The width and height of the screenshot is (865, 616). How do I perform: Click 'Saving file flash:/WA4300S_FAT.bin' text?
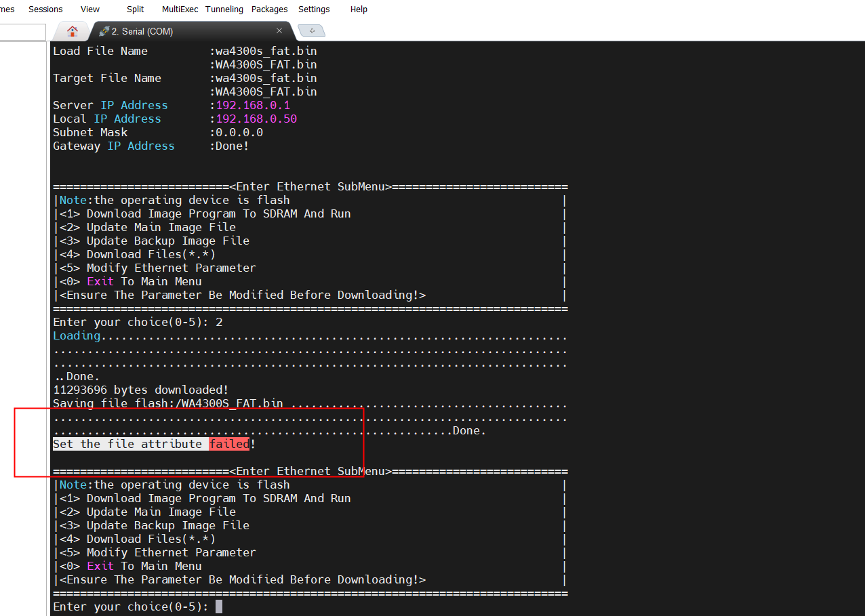pyautogui.click(x=168, y=403)
